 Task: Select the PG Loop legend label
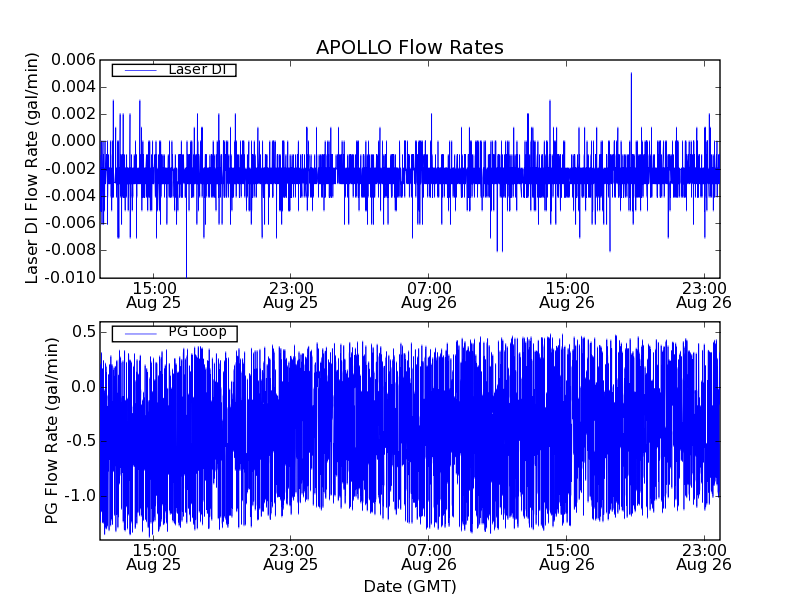197,332
